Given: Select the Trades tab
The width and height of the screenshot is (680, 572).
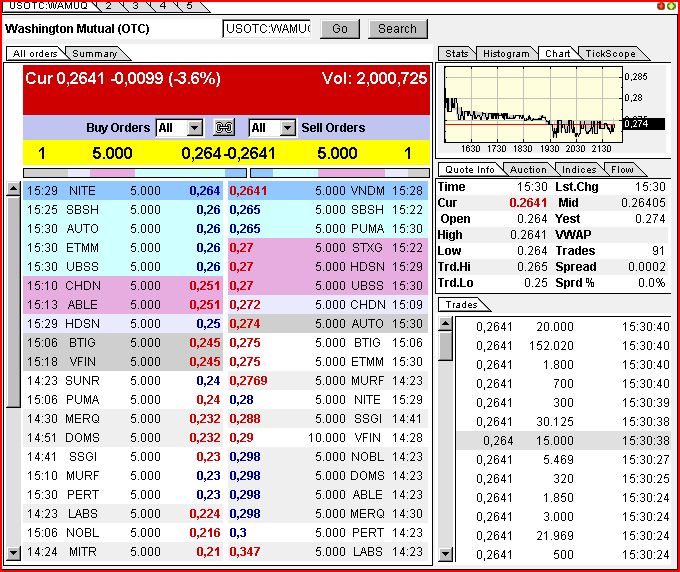Looking at the screenshot, I should pyautogui.click(x=461, y=304).
